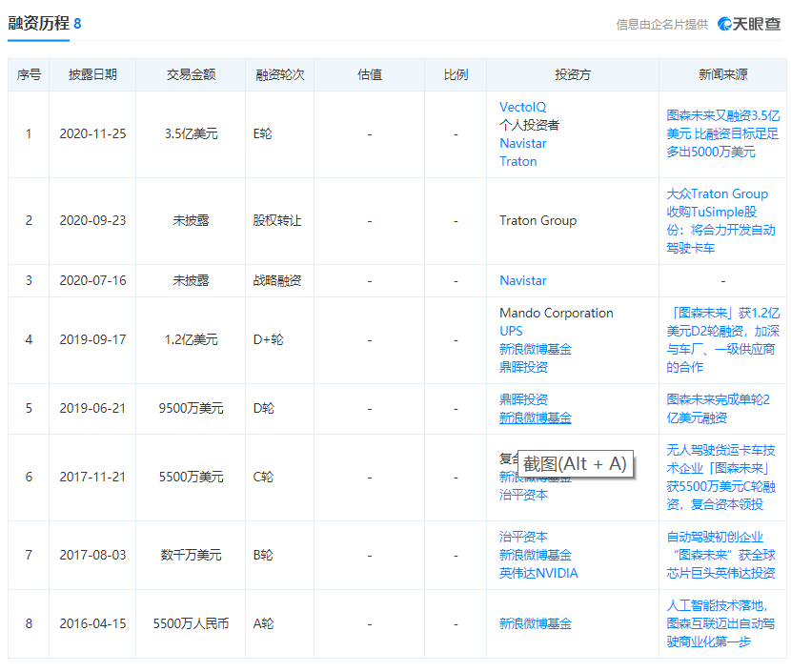
Task: Select the Traton Group investor text
Action: click(x=537, y=220)
